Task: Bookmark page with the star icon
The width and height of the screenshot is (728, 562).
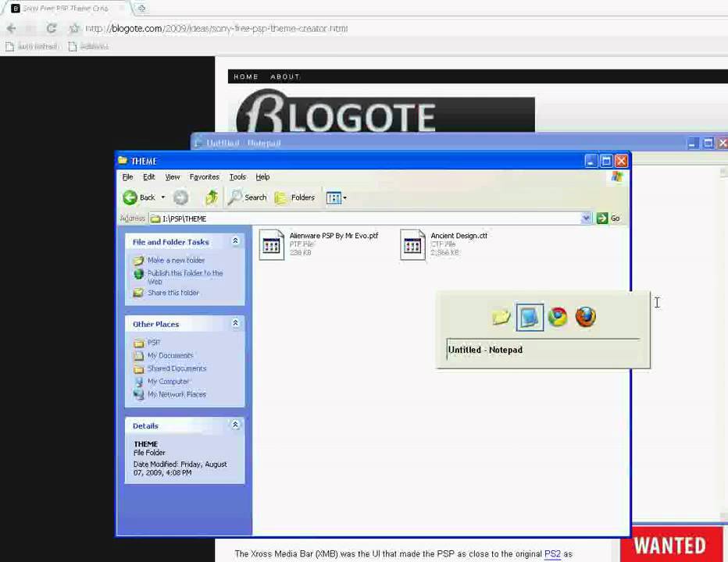Action: pos(73,29)
